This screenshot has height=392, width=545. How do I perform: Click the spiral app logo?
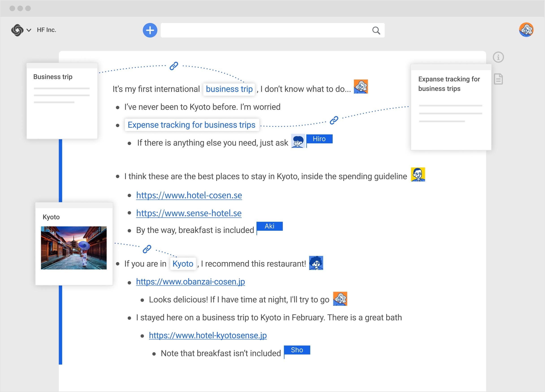17,30
